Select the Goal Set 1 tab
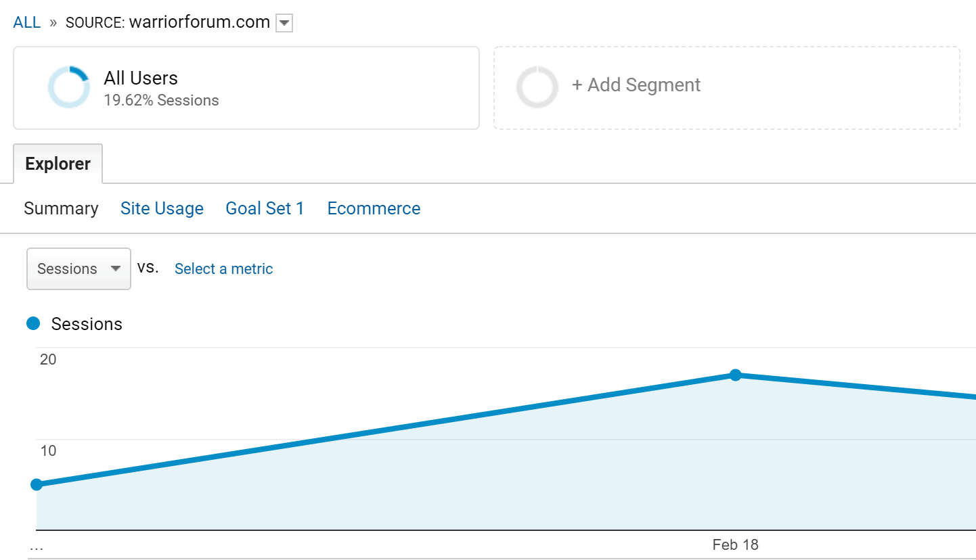The image size is (976, 560). [265, 208]
